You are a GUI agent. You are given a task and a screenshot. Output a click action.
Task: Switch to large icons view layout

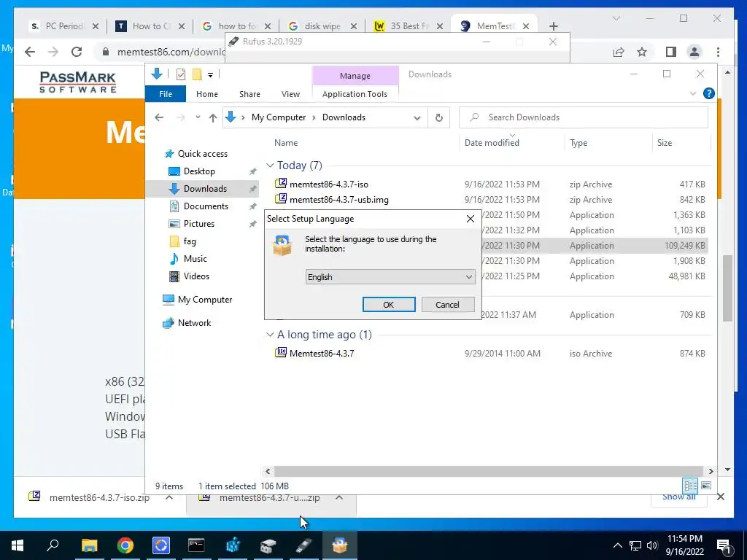(706, 486)
